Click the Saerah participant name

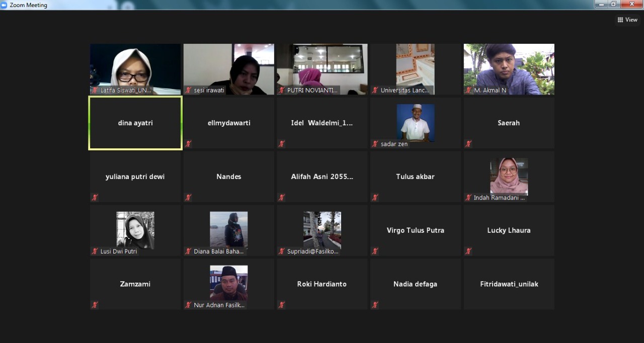point(509,123)
